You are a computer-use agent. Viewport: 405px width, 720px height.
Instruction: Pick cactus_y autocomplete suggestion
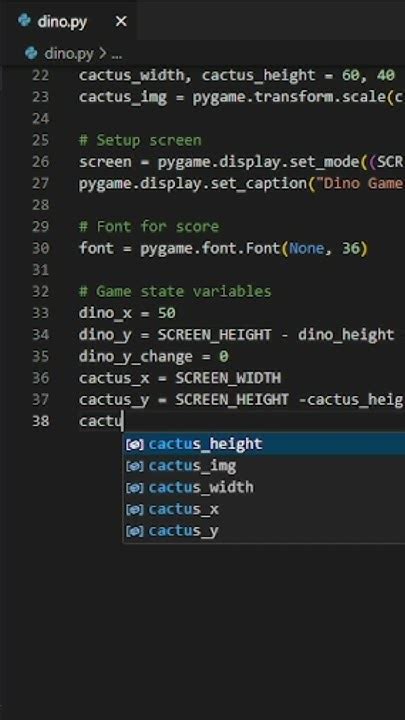264,531
